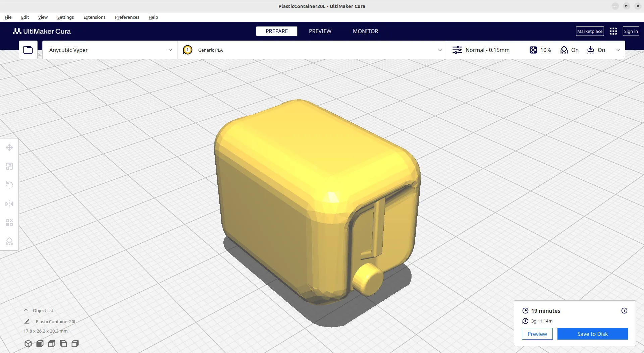Open file using the folder icon
Viewport: 644px width, 353px height.
point(28,50)
